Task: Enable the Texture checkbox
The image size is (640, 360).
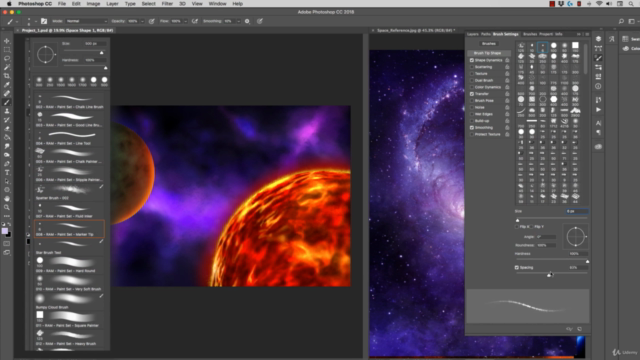Action: 472,73
